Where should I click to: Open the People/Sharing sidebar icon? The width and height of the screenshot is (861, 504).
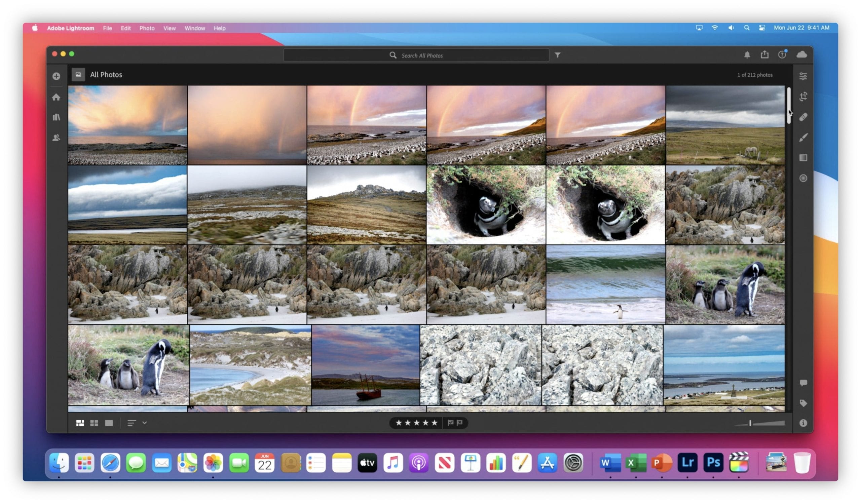[57, 138]
